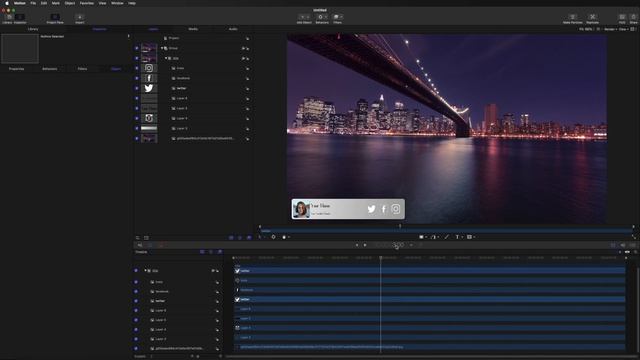The width and height of the screenshot is (640, 360).
Task: Toggle Layer 6 track checkbox in Timeline
Action: (x=136, y=310)
